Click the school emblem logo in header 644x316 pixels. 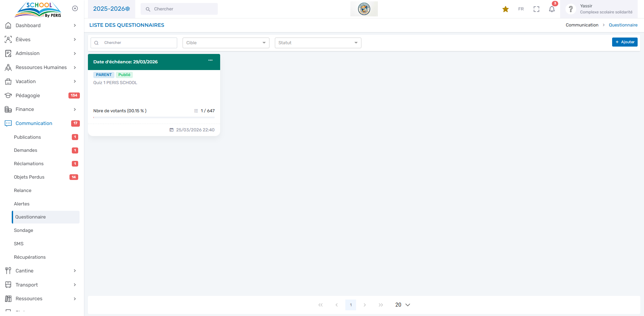[x=364, y=9]
